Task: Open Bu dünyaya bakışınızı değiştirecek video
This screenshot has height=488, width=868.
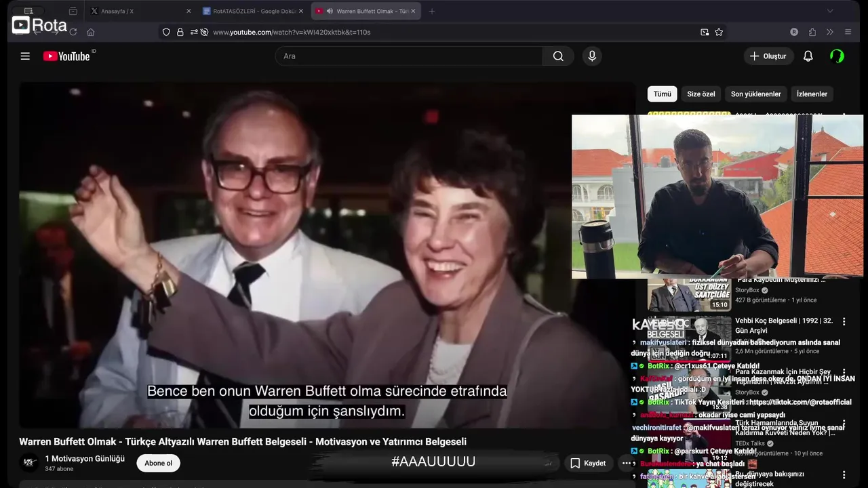Action: [x=770, y=479]
